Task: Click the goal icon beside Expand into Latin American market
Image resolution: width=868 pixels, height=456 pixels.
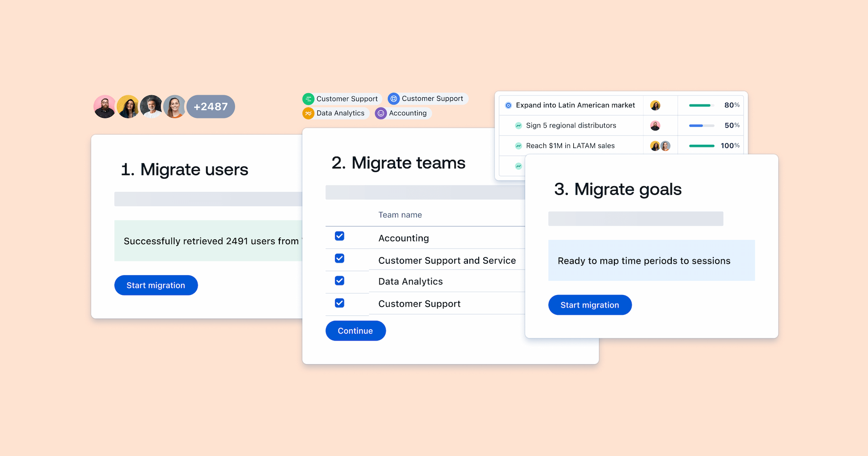Action: pyautogui.click(x=508, y=105)
